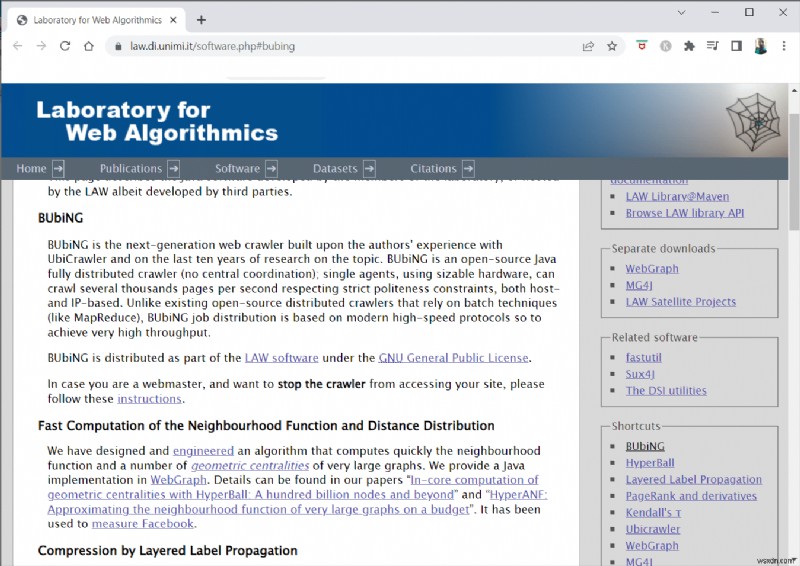Click arrow icon next to Home
This screenshot has width=800, height=566.
pyautogui.click(x=58, y=168)
